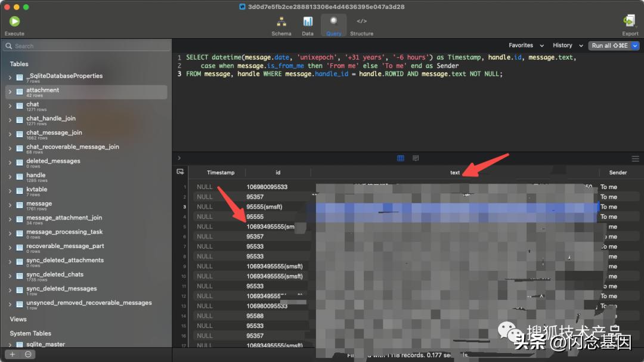This screenshot has width=644, height=362.
Task: Click the Search field in sidebar
Action: pyautogui.click(x=86, y=46)
